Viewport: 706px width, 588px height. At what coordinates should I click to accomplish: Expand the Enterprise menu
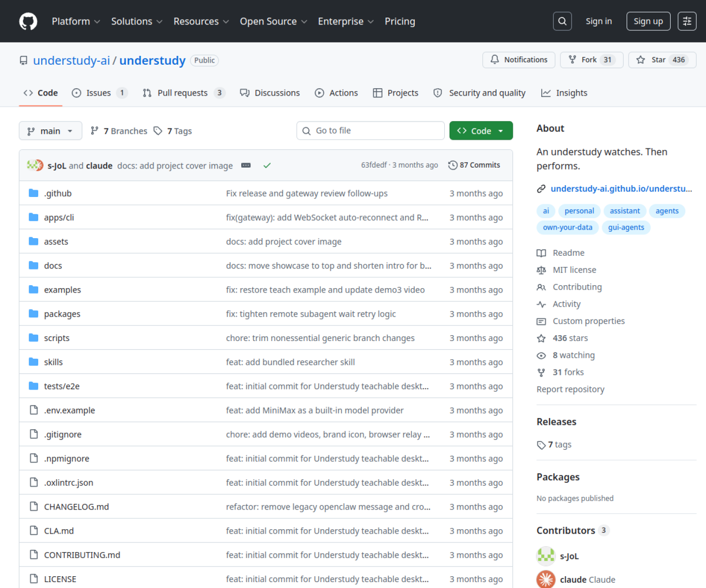(346, 22)
